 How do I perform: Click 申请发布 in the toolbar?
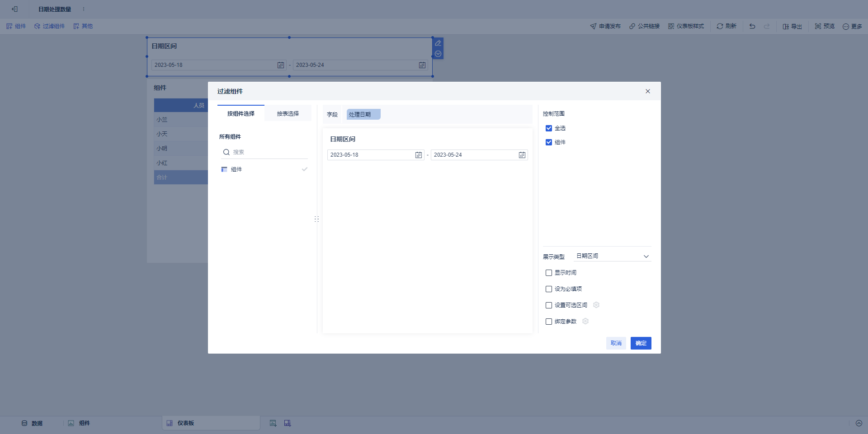[x=605, y=26]
